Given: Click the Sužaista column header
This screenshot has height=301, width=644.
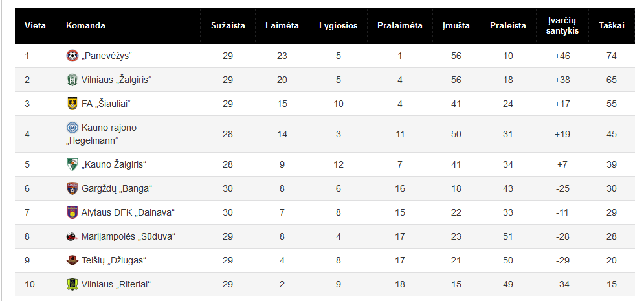Looking at the screenshot, I should click(x=228, y=25).
